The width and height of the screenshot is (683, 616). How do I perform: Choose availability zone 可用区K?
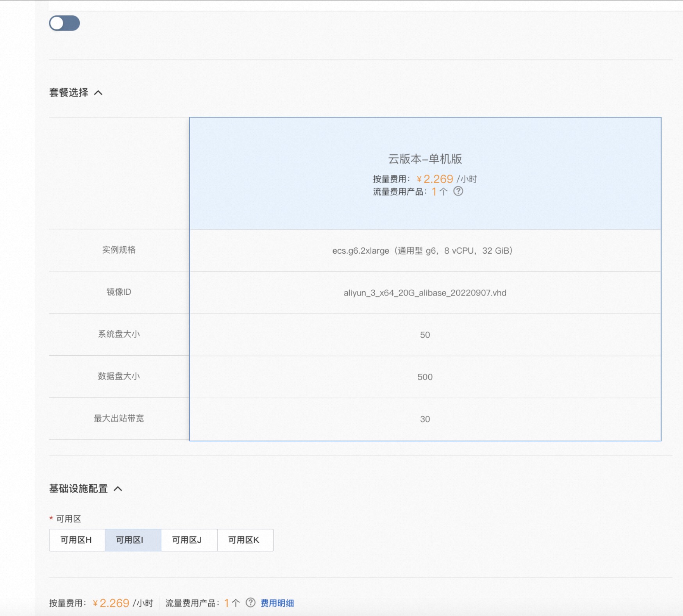pyautogui.click(x=245, y=540)
